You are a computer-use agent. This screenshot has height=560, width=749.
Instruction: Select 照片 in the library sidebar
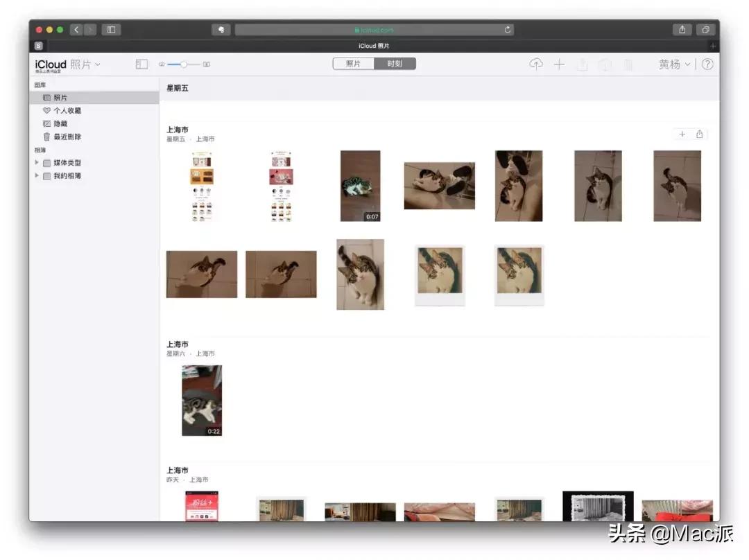coord(94,98)
